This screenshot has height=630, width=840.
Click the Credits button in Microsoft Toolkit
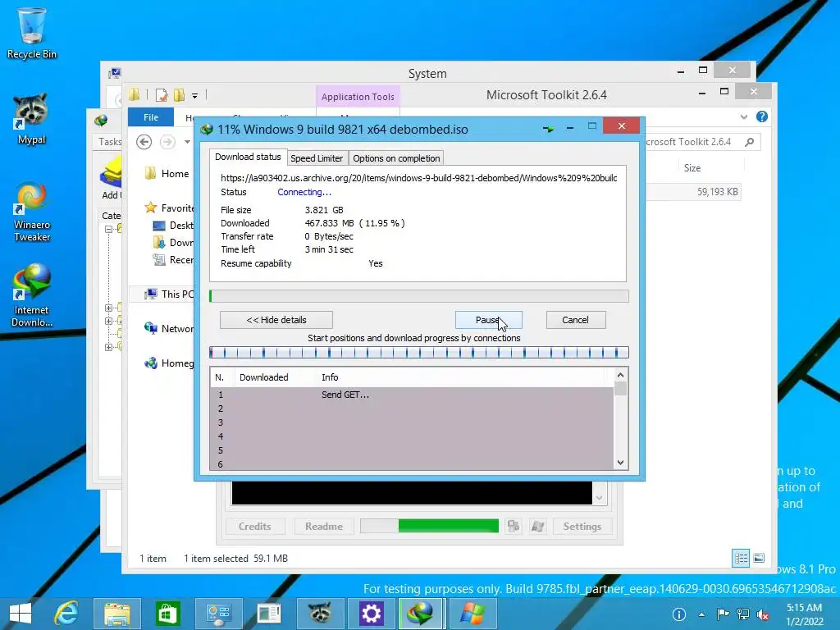255,526
